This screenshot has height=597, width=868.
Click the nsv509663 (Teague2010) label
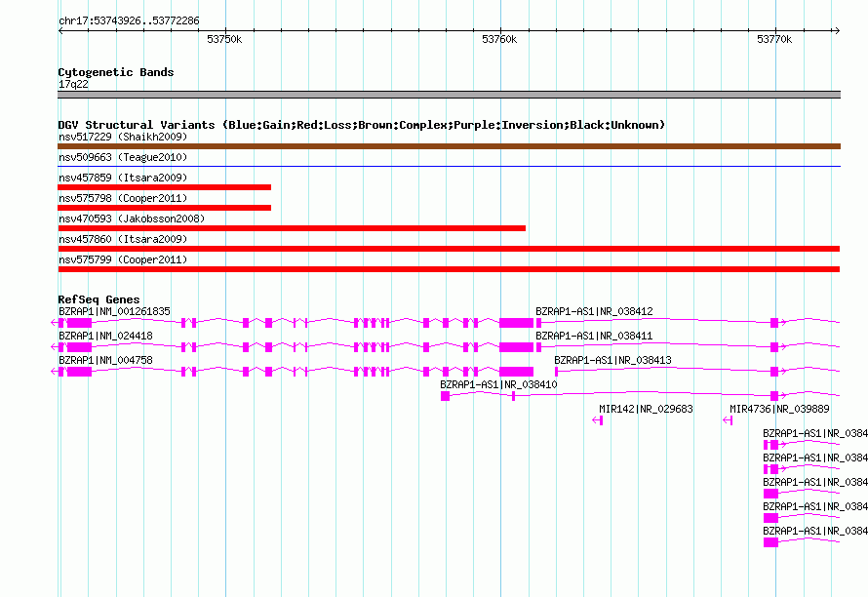click(x=123, y=157)
